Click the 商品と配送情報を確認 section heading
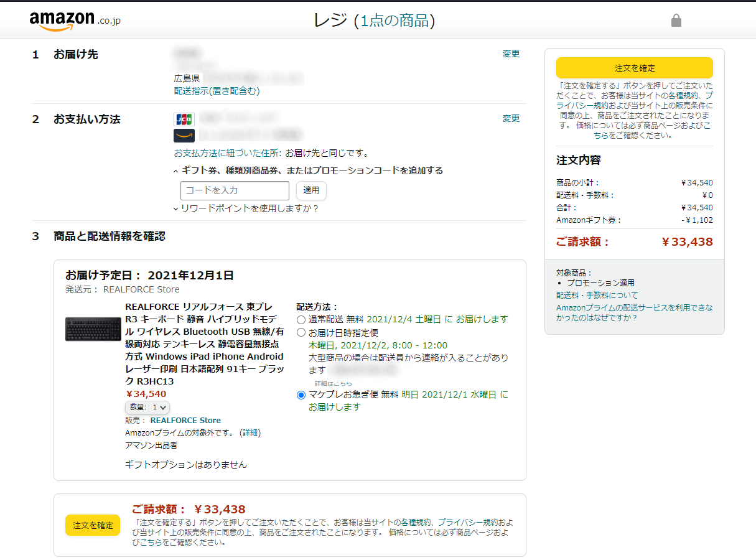Screen dimensions: 756x560 coord(110,236)
